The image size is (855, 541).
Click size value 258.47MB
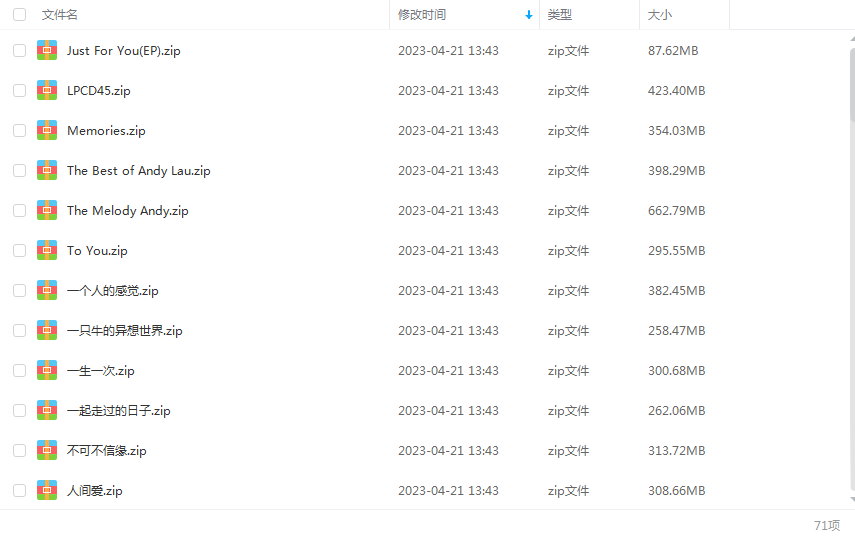(677, 330)
